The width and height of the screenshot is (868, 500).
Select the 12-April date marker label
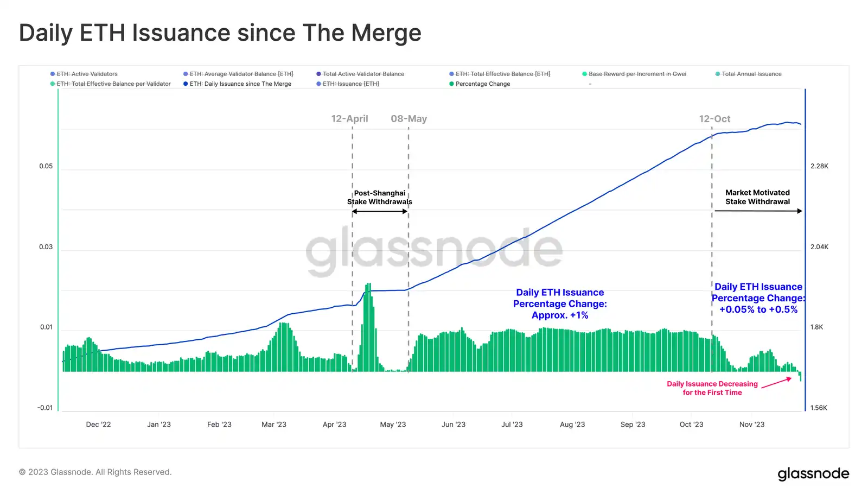click(x=349, y=119)
